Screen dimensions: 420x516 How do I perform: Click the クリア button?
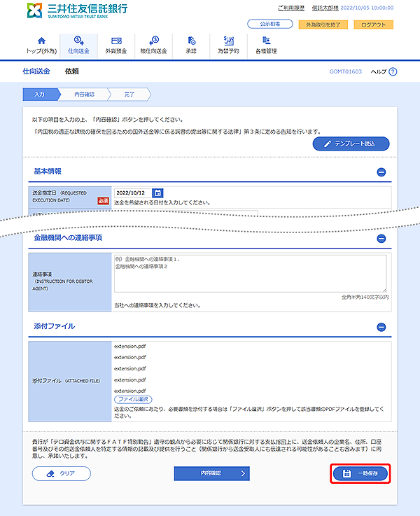click(62, 473)
